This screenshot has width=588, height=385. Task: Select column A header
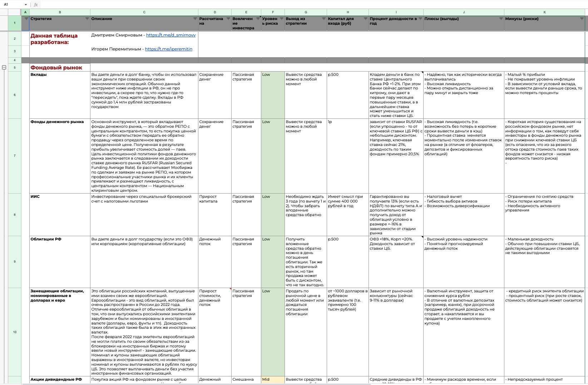coord(25,12)
